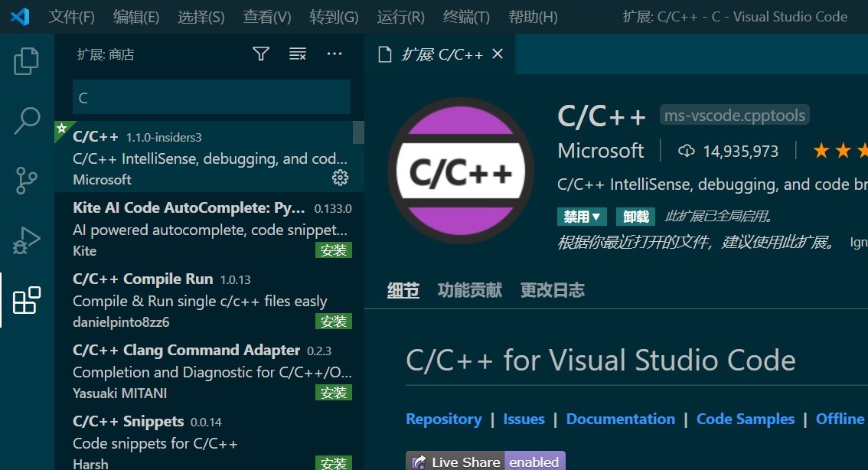Click the 扩展: 商店 panel title
This screenshot has width=868, height=470.
tap(106, 54)
